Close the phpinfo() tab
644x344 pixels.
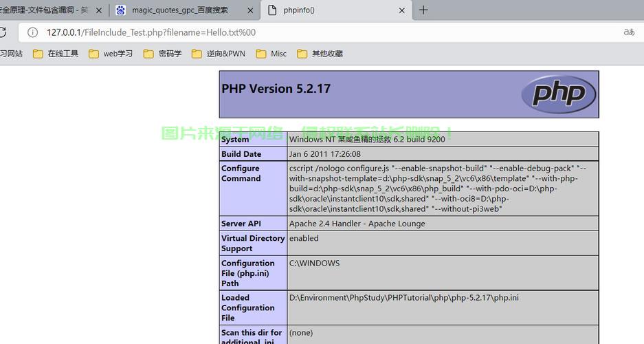[402, 11]
